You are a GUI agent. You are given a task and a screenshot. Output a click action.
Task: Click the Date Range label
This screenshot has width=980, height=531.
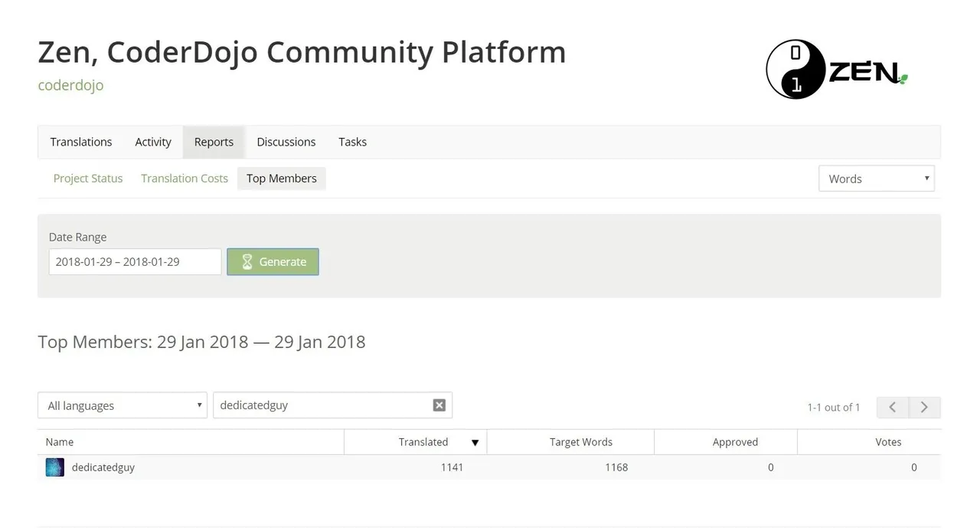[x=78, y=238]
